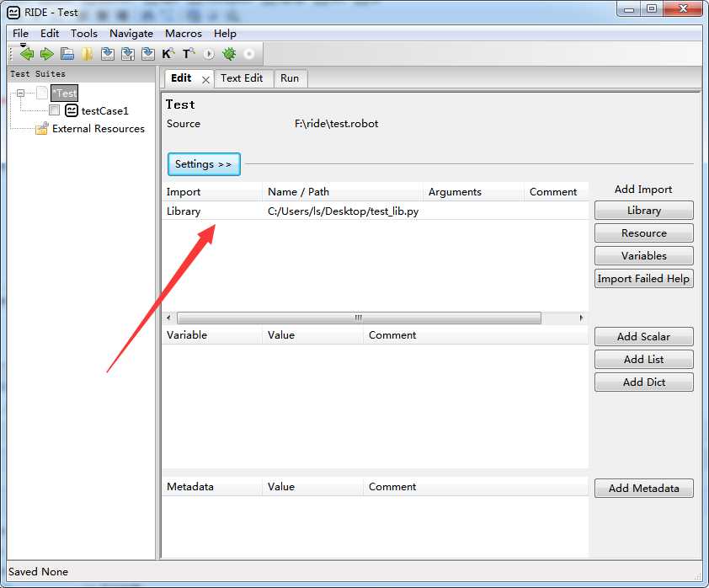Click Add Scalar button
This screenshot has width=709, height=588.
pyautogui.click(x=644, y=336)
